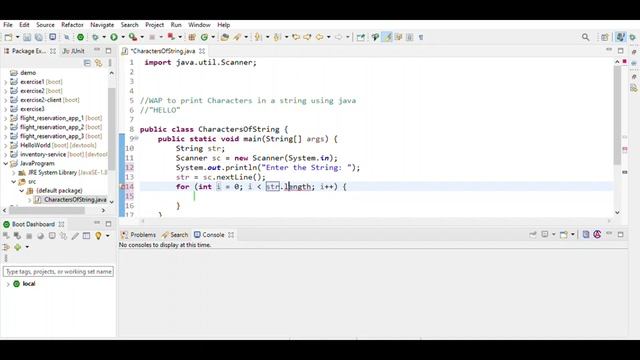Click the Debug bug toolbar icon
The width and height of the screenshot is (640, 360).
[95, 37]
